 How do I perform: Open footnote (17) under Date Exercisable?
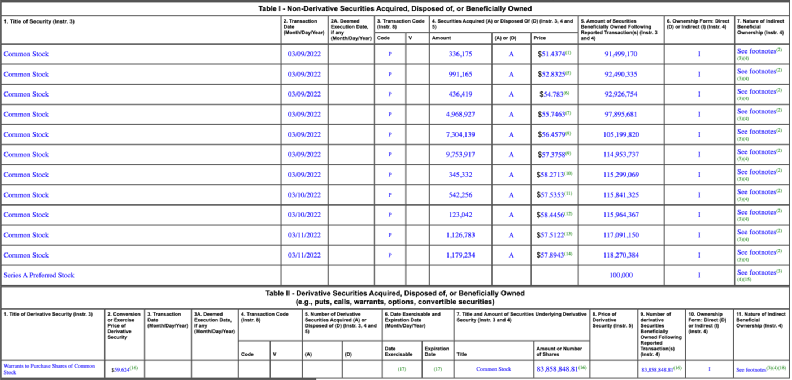coord(402,369)
